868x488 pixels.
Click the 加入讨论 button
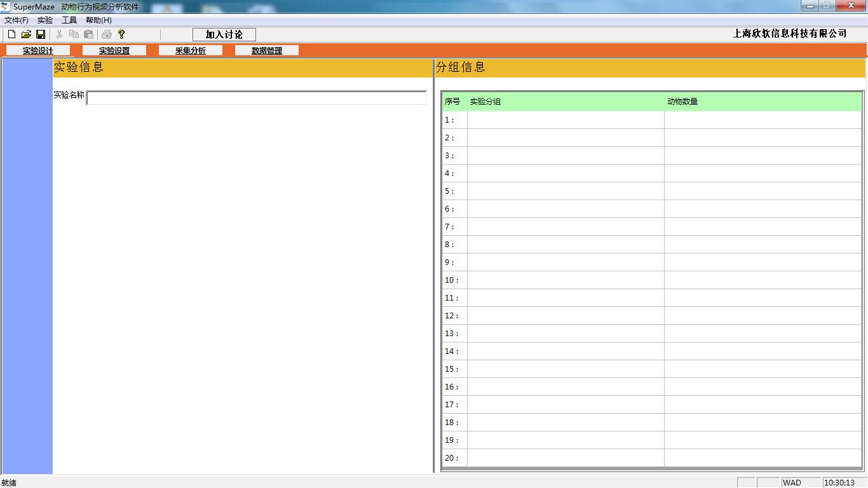[x=224, y=34]
